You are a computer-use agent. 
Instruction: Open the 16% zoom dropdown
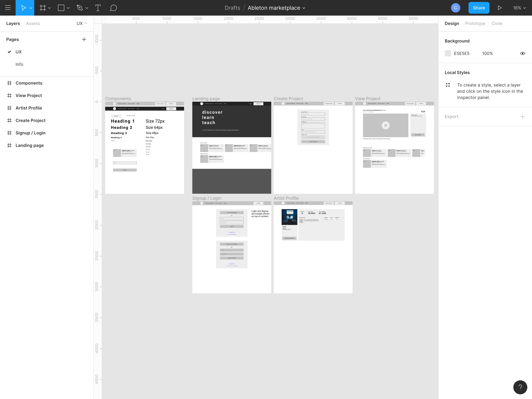tap(519, 8)
